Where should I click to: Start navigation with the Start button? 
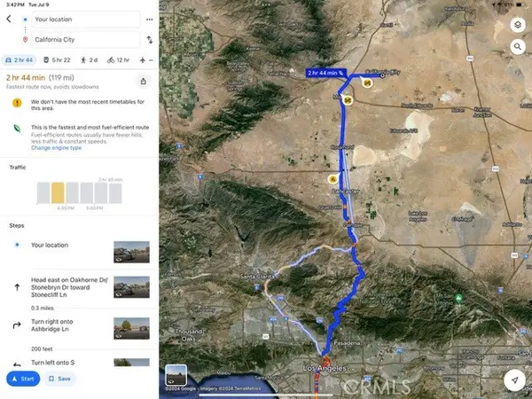(x=23, y=379)
